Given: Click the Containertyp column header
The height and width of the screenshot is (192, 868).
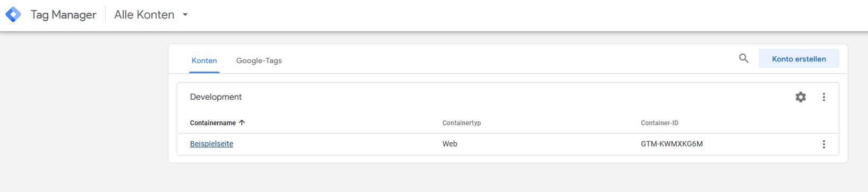Looking at the screenshot, I should pyautogui.click(x=462, y=123).
